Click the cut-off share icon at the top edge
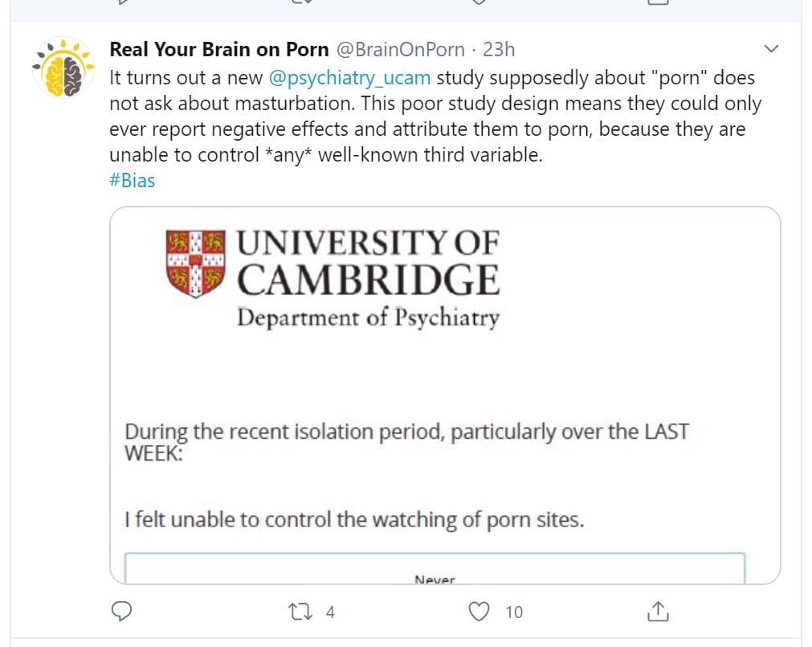The height and width of the screenshot is (647, 812). (x=658, y=2)
